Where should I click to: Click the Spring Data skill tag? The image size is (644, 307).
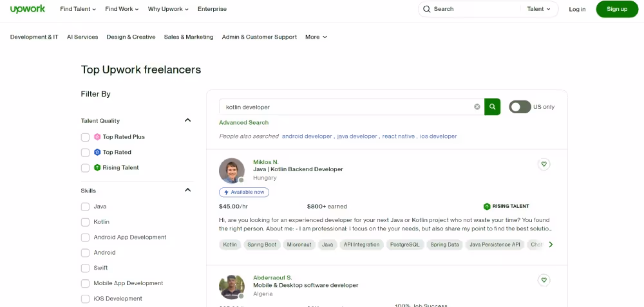(444, 245)
